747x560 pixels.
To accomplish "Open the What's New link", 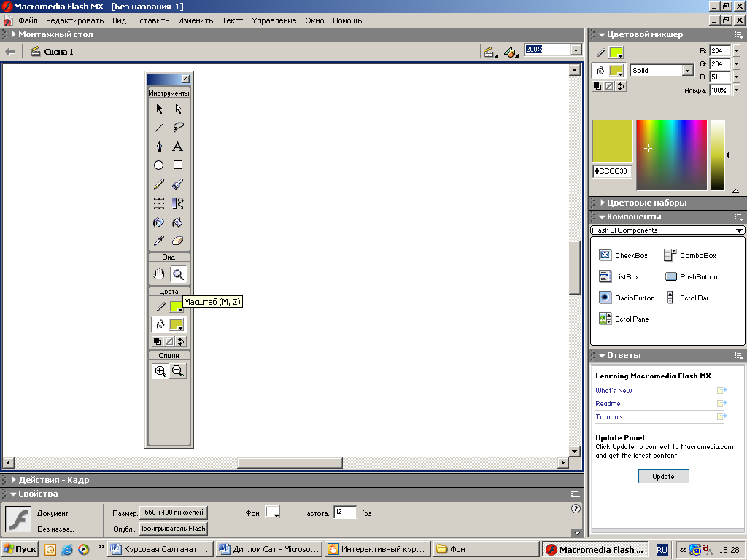I will click(614, 391).
